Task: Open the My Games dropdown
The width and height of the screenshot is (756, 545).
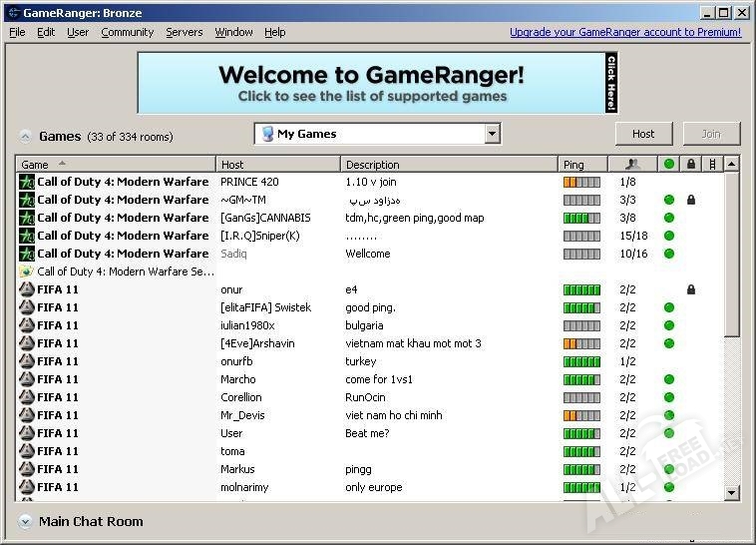Action: click(492, 134)
